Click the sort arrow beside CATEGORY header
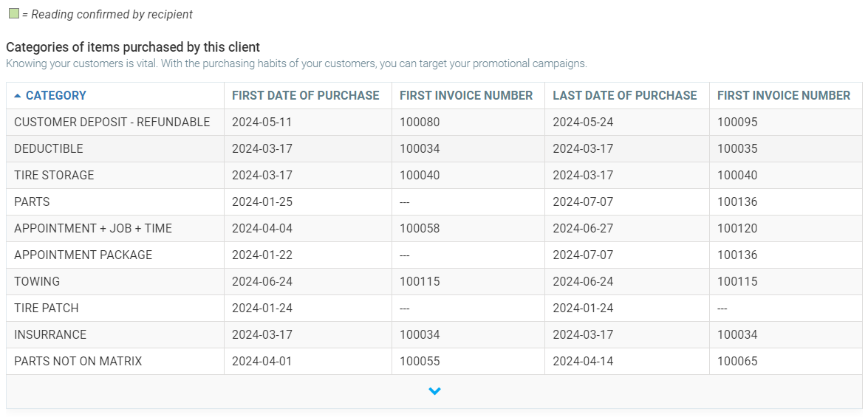Image resolution: width=868 pixels, height=417 pixels. click(18, 96)
